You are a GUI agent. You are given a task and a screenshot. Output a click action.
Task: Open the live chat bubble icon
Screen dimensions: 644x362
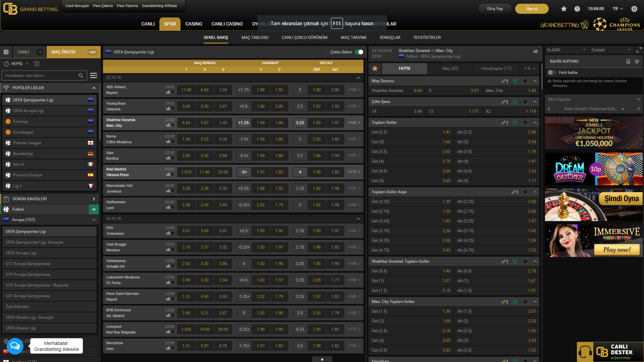pyautogui.click(x=15, y=346)
